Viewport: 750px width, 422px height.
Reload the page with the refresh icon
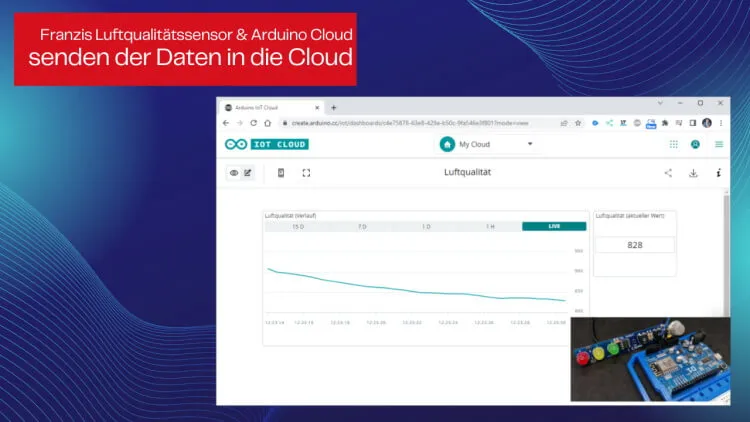[254, 123]
